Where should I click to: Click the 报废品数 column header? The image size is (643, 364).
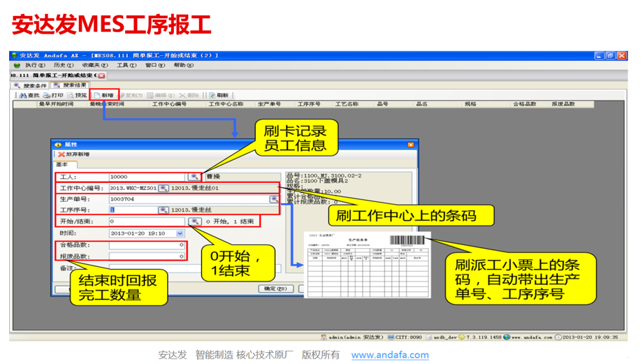tap(563, 104)
